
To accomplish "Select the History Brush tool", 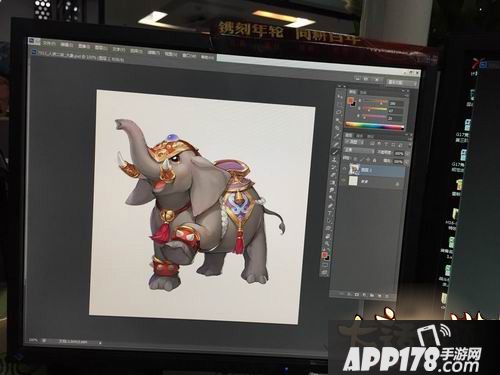I will point(334,167).
